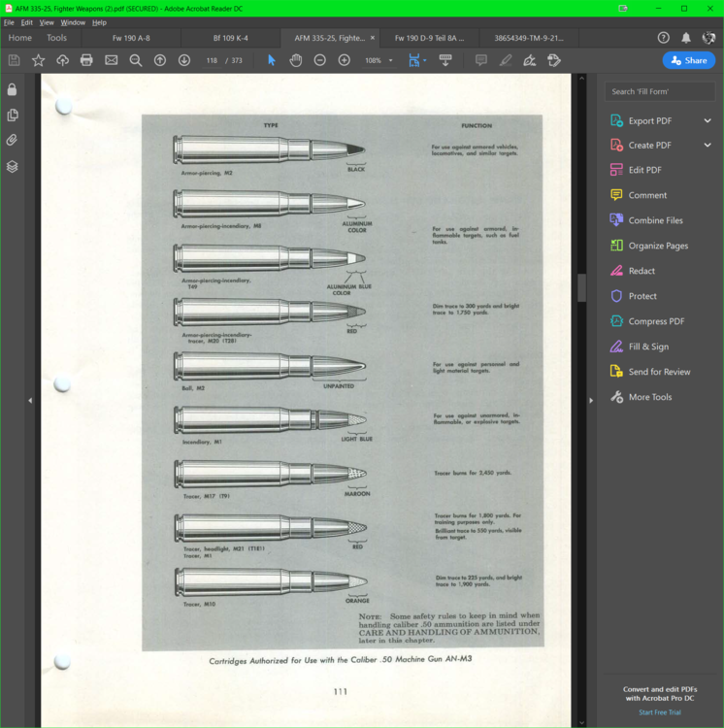
Task: Click the Search 'Fill Form' field
Action: 660,91
